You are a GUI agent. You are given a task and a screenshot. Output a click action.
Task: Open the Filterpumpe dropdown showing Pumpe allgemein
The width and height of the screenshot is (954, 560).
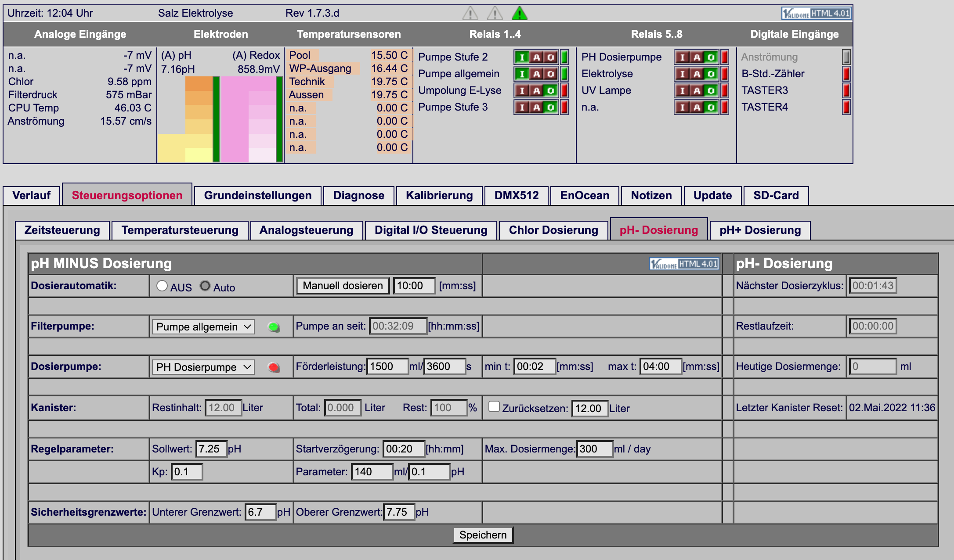click(x=203, y=327)
